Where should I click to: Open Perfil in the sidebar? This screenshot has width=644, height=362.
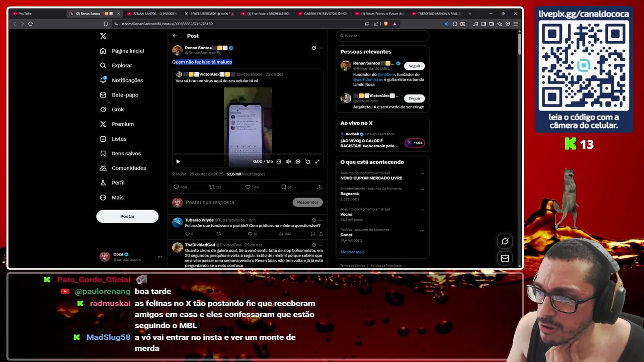point(112,183)
